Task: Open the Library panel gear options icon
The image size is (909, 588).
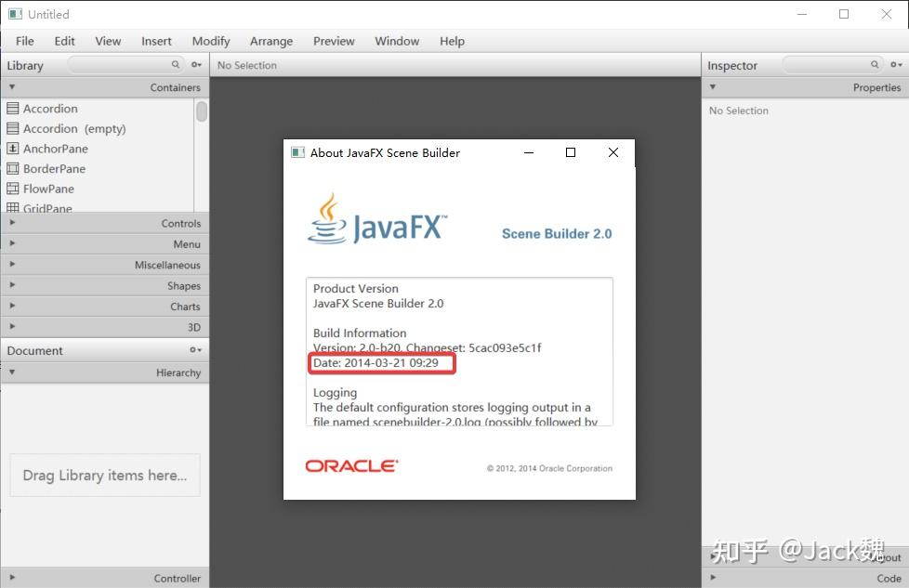Action: (x=196, y=65)
